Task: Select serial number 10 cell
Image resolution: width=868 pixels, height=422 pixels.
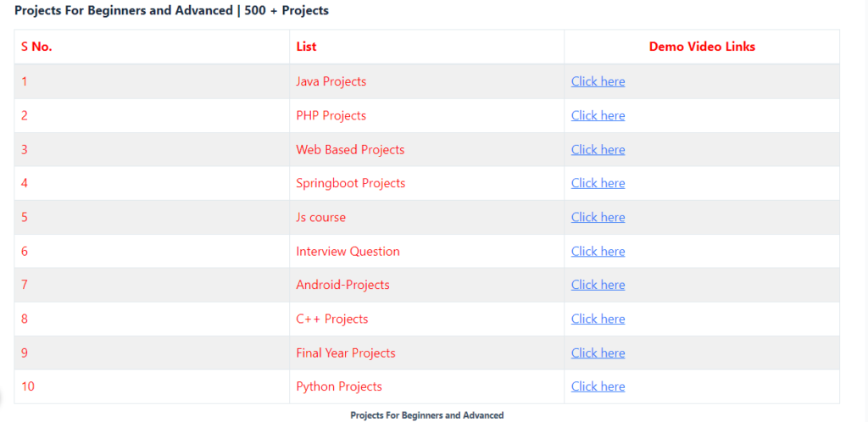Action: [152, 386]
